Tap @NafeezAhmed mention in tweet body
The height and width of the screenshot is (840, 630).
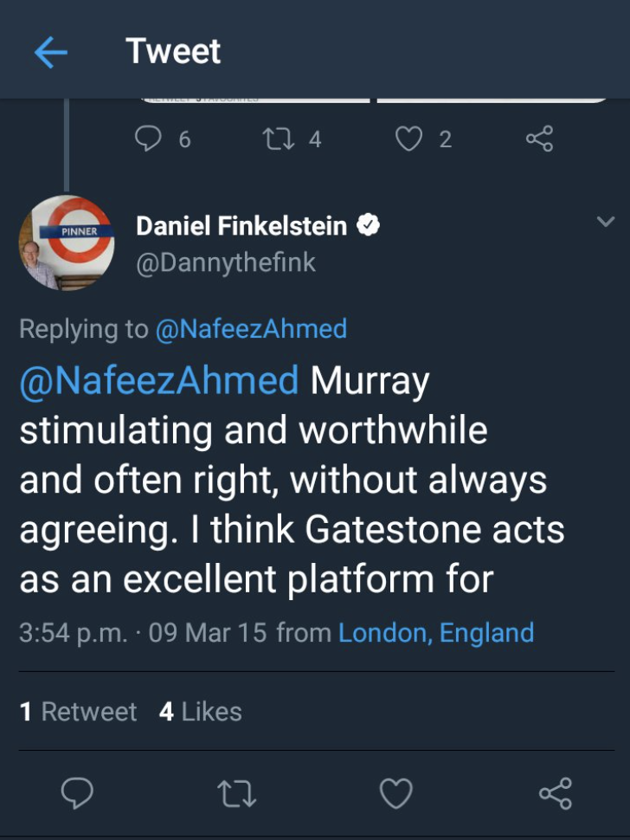pyautogui.click(x=159, y=380)
